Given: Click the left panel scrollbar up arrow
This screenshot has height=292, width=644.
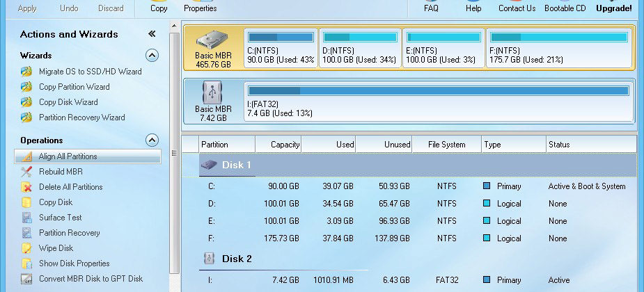Looking at the screenshot, I should [x=174, y=26].
